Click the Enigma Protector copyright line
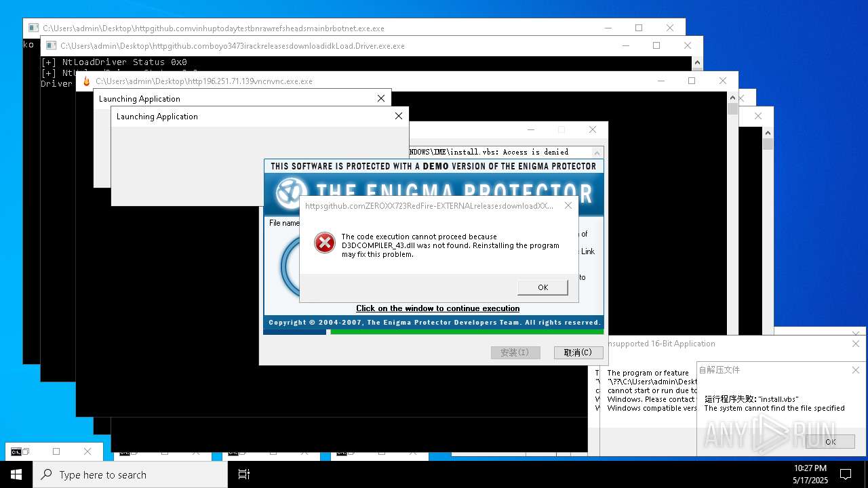Screen dimensions: 868x488 434,323
